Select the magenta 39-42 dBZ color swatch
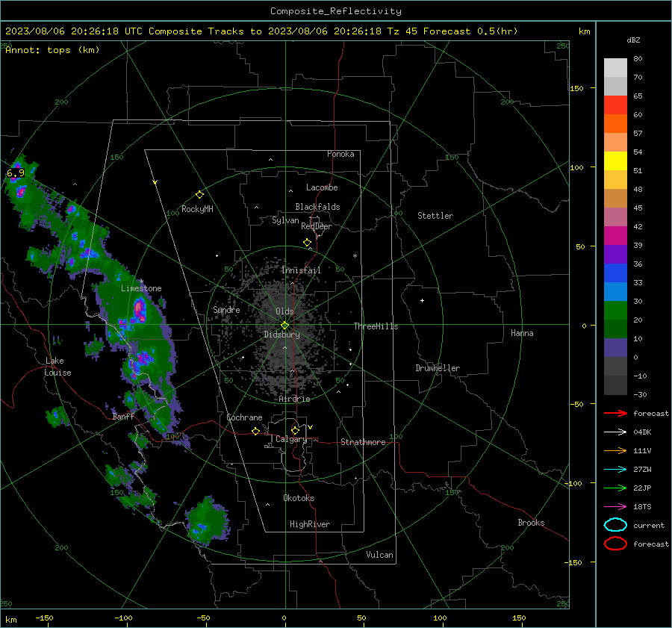The width and height of the screenshot is (672, 628). click(x=615, y=236)
